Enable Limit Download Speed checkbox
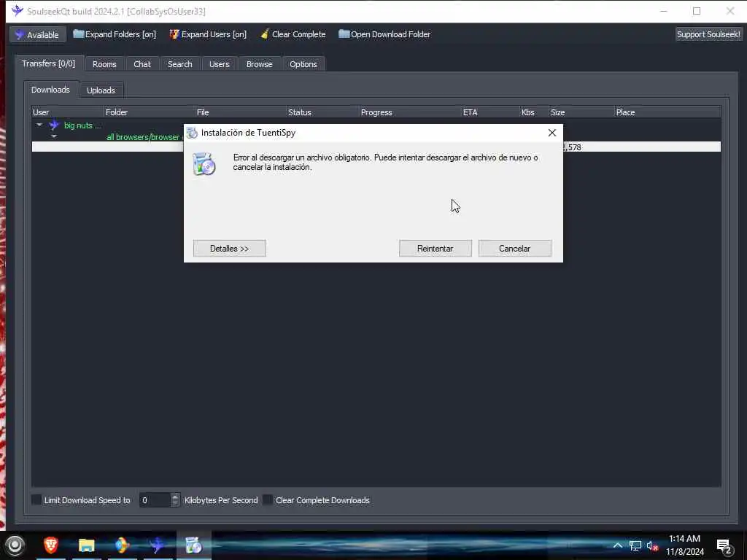 (36, 500)
